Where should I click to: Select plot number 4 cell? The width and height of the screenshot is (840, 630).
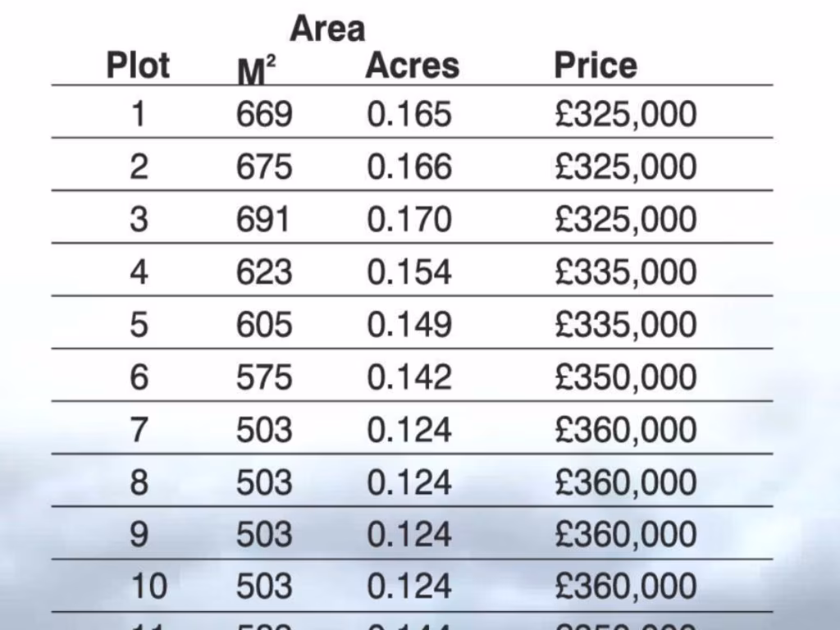click(x=139, y=272)
